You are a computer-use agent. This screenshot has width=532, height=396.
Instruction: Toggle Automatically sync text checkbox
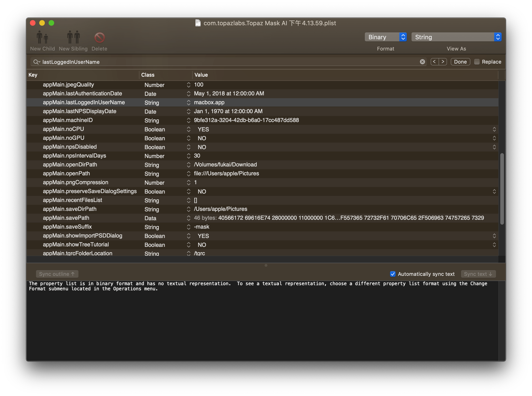pyautogui.click(x=391, y=274)
